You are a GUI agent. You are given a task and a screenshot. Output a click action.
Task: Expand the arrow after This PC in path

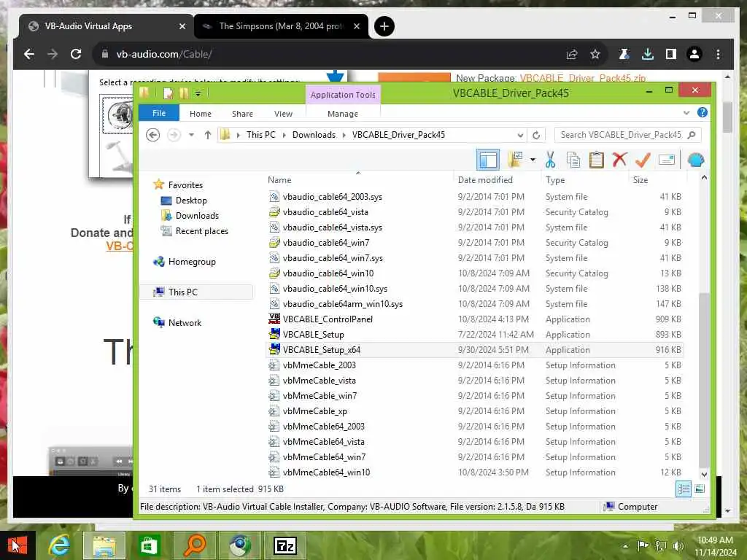click(x=284, y=135)
